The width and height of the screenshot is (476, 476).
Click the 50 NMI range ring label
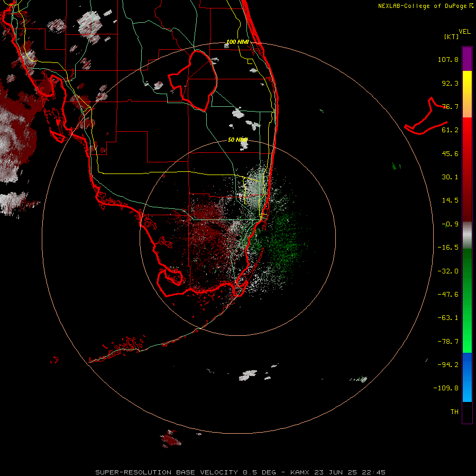(237, 140)
